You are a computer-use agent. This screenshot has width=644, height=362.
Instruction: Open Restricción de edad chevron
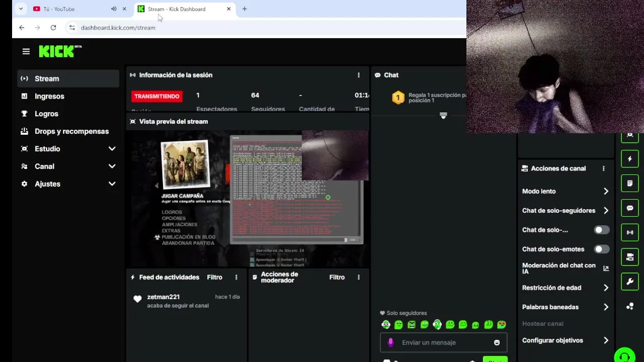click(x=606, y=288)
